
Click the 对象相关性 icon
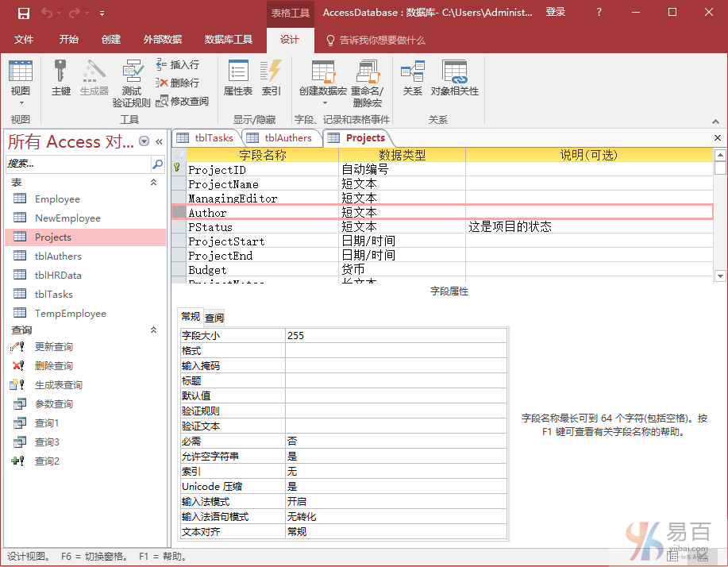tap(454, 78)
